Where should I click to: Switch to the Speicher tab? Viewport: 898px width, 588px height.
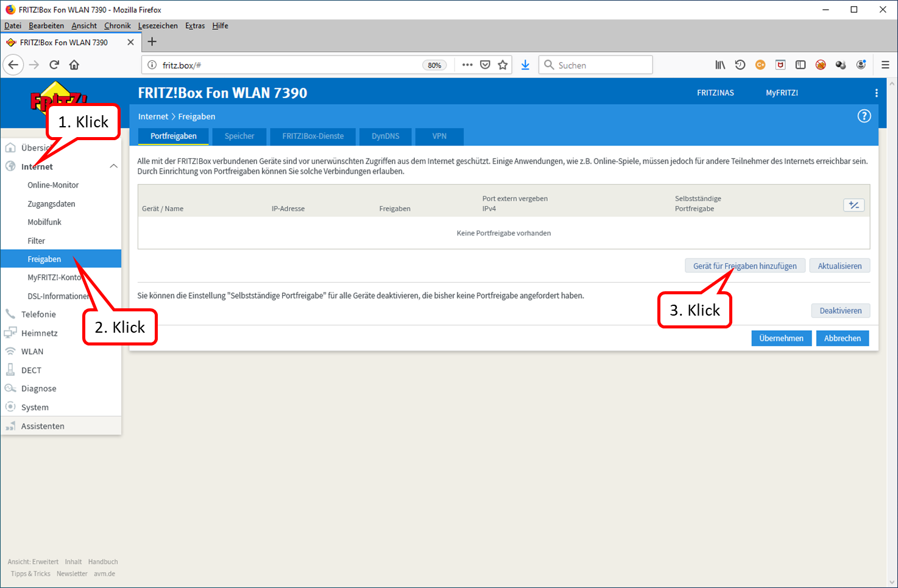tap(239, 136)
